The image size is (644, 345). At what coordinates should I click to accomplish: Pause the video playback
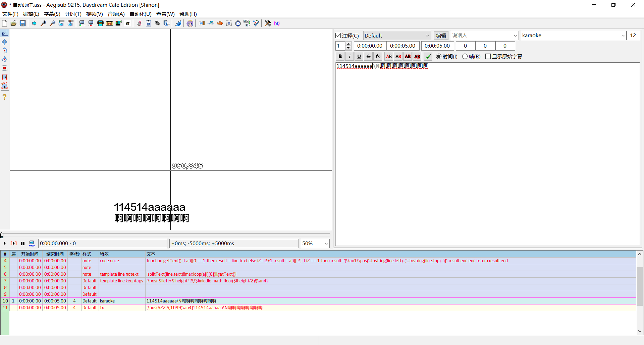23,244
